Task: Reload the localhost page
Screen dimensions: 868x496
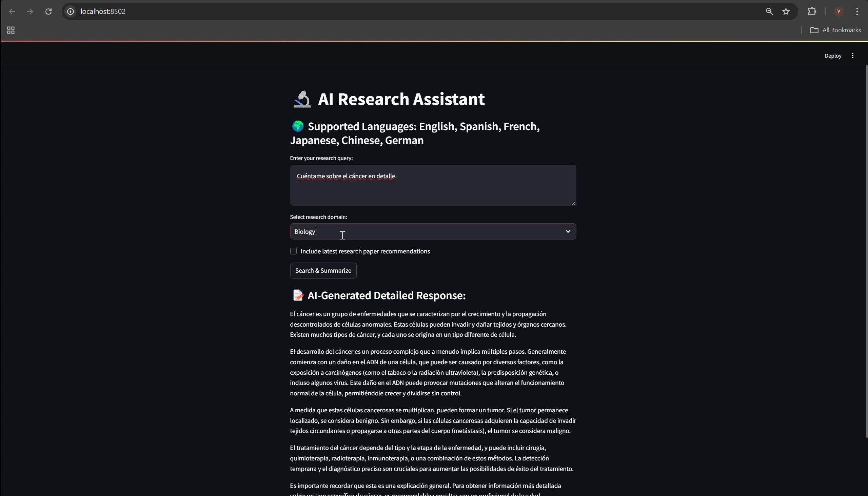Action: pos(48,12)
